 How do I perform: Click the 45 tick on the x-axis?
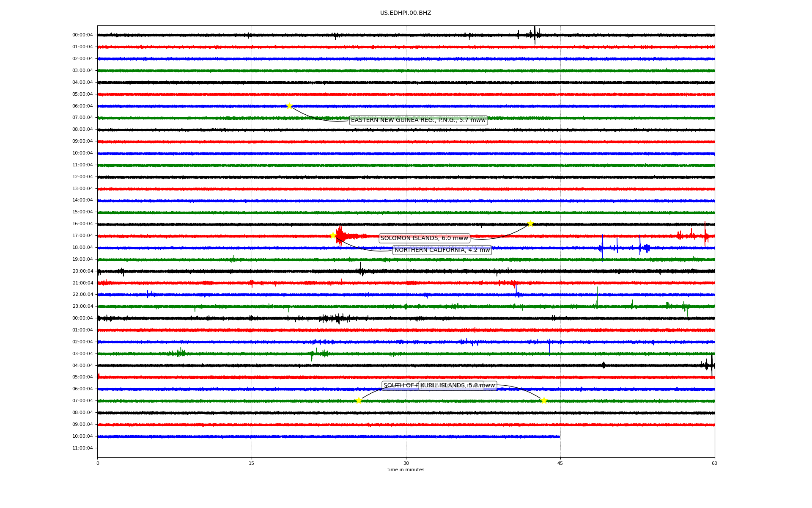pos(560,463)
